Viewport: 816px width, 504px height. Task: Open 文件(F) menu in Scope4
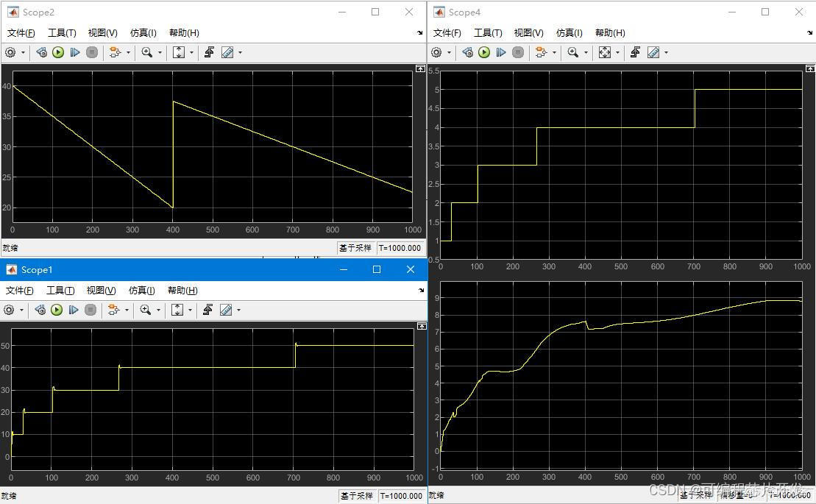tap(447, 33)
